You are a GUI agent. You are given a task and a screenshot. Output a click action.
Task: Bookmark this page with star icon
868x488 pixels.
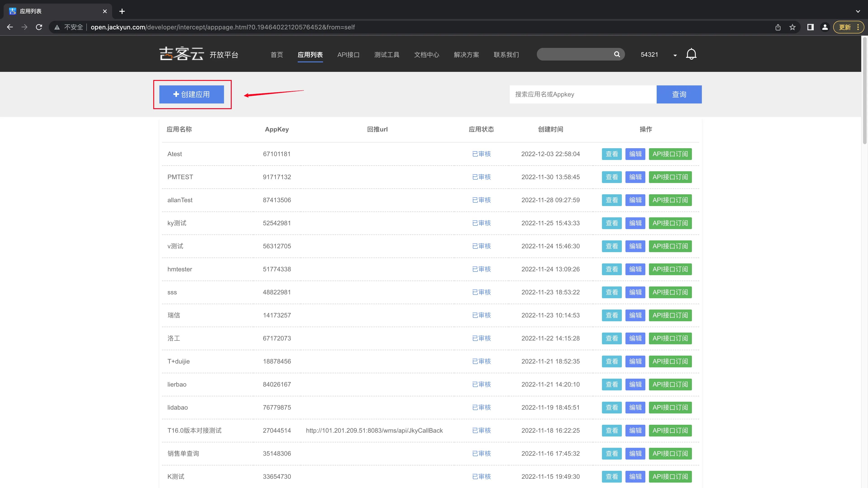click(x=793, y=27)
